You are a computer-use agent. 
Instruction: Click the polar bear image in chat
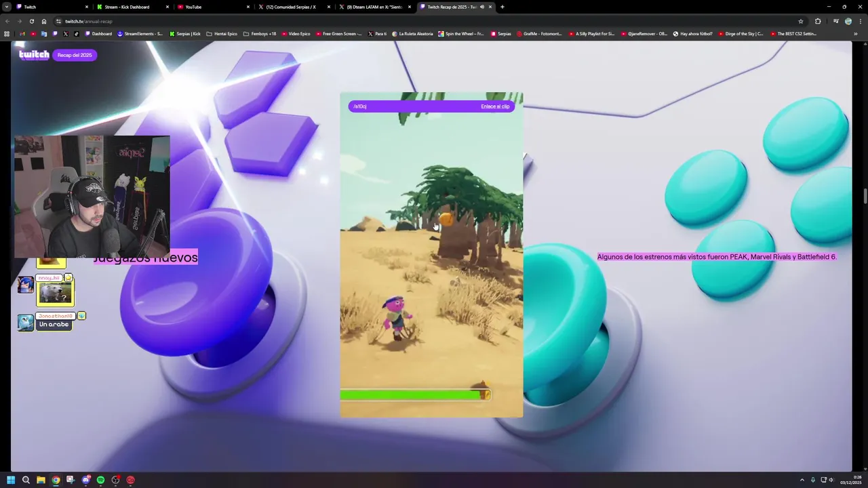[x=55, y=293]
